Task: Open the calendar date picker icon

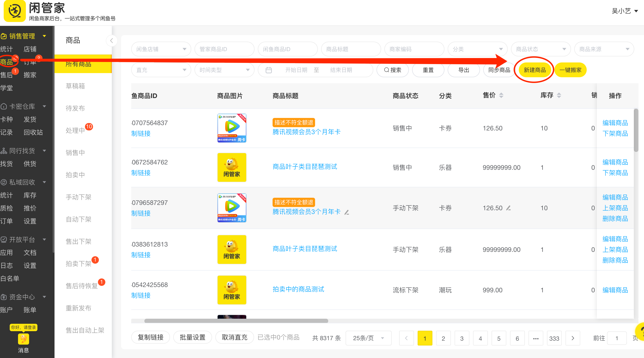Action: point(269,70)
